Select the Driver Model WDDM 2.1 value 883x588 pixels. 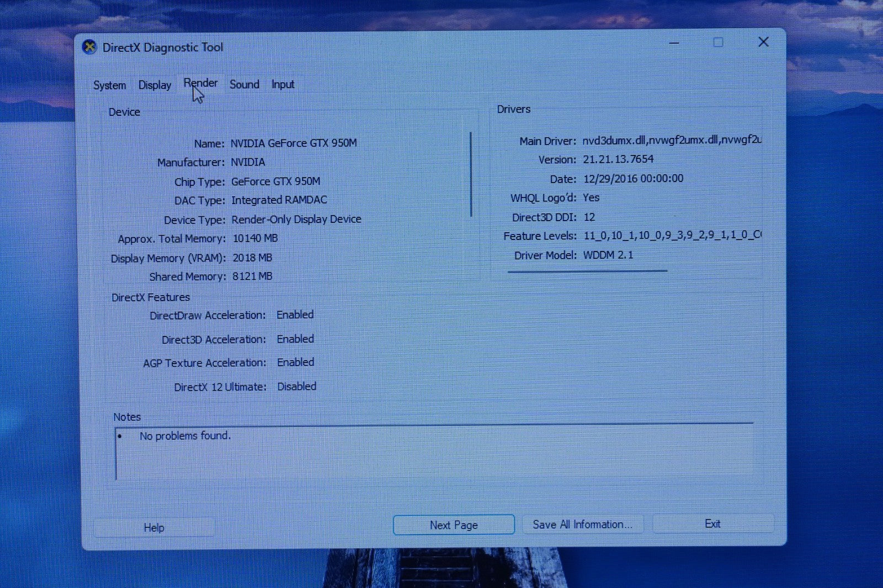(608, 254)
